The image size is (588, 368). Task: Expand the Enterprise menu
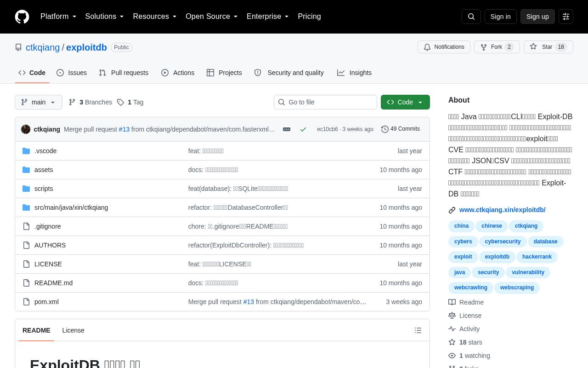point(268,17)
